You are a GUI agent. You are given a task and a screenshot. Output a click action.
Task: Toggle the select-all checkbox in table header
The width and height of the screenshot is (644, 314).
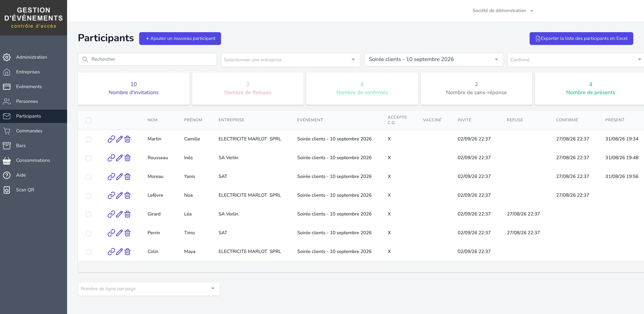(89, 120)
